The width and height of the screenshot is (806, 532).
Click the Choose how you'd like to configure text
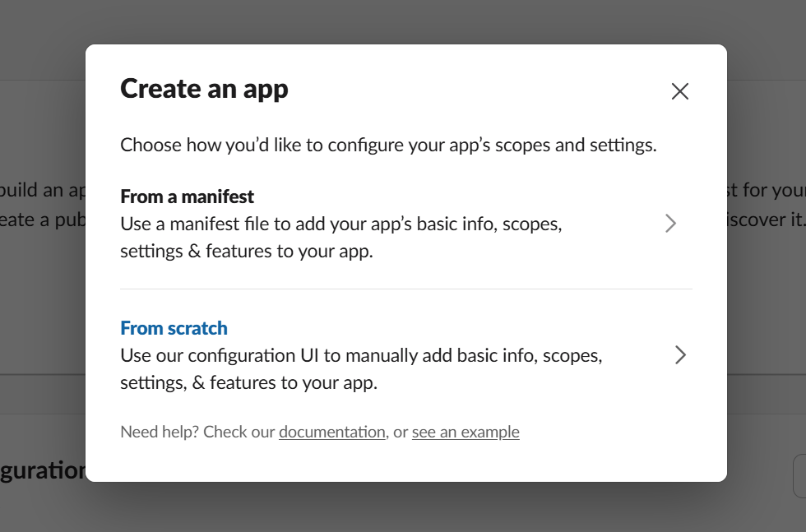pos(388,146)
